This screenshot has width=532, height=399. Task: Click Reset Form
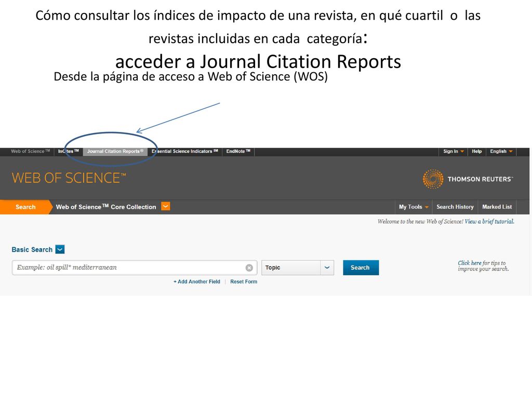tap(244, 282)
